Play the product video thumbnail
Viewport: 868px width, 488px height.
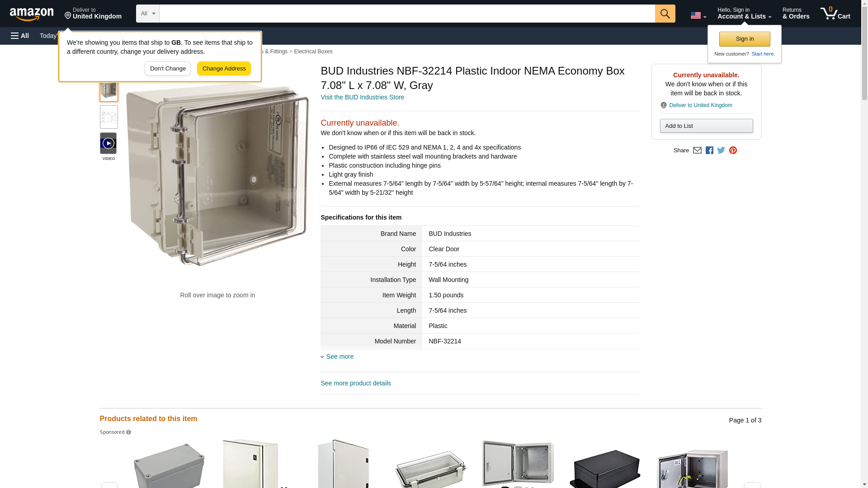[x=108, y=143]
